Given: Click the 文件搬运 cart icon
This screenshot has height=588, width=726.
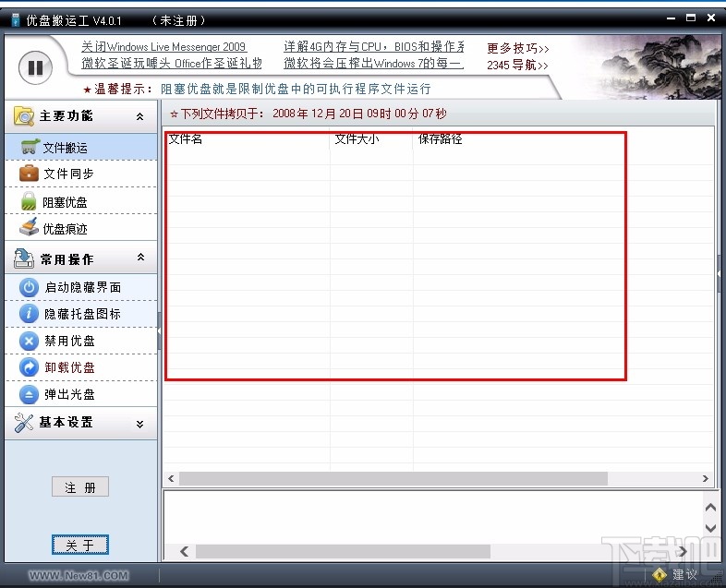Looking at the screenshot, I should (30, 147).
